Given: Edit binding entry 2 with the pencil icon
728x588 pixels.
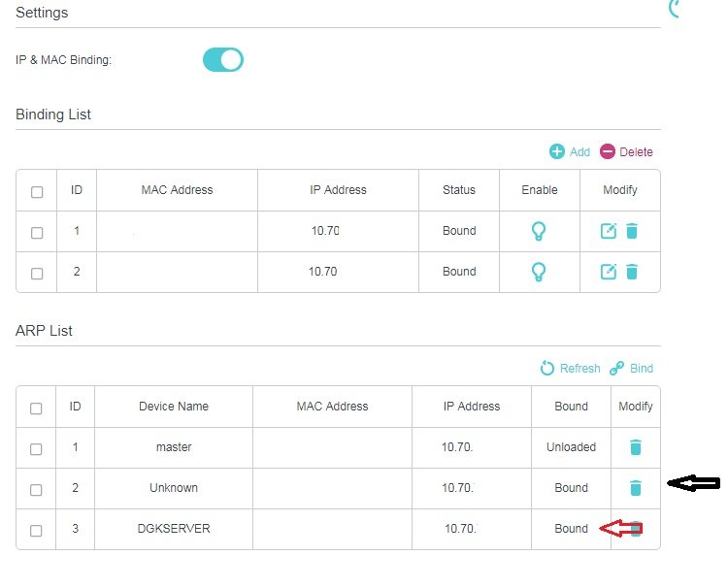Looking at the screenshot, I should pyautogui.click(x=609, y=272).
